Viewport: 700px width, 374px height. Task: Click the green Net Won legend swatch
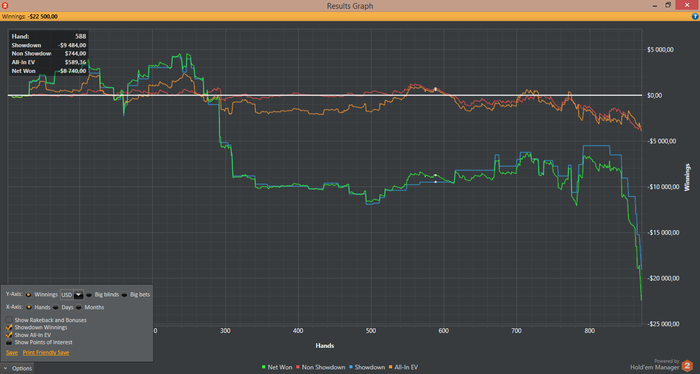[264, 367]
